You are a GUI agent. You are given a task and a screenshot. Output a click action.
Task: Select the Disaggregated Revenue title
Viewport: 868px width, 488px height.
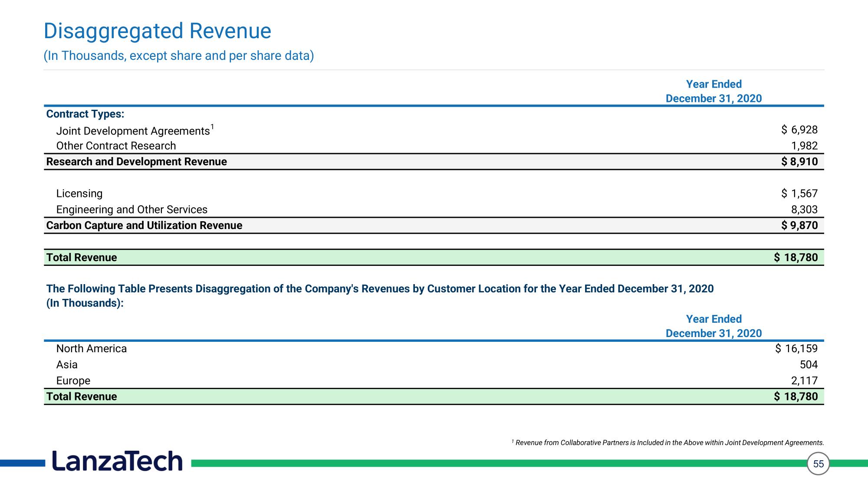tap(158, 31)
